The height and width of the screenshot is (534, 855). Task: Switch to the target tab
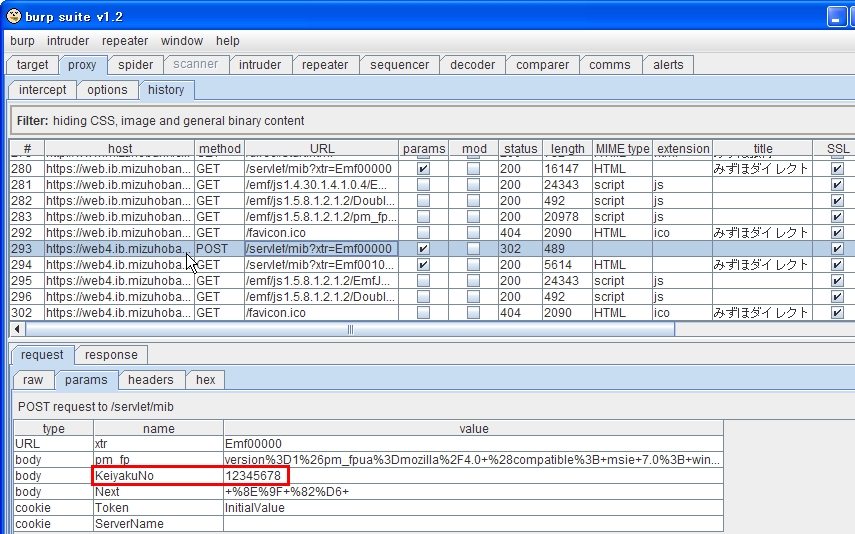pyautogui.click(x=32, y=65)
